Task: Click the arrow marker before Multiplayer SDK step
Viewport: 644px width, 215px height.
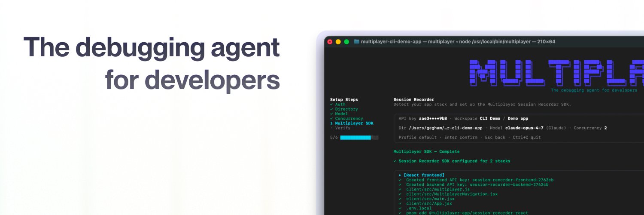Action: coord(331,123)
